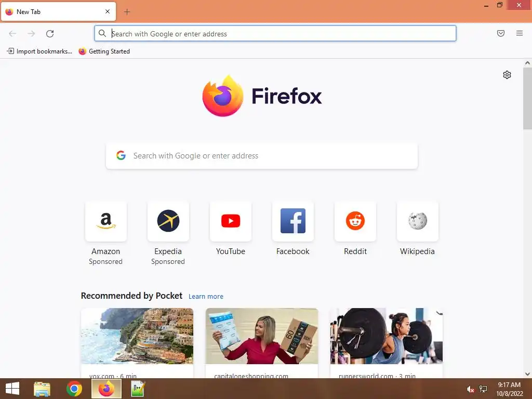Click the muted volume tray icon
Image resolution: width=532 pixels, height=399 pixels.
(470, 389)
